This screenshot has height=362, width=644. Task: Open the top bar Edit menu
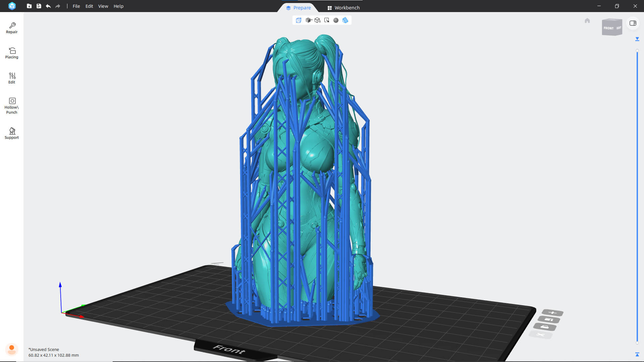(89, 6)
